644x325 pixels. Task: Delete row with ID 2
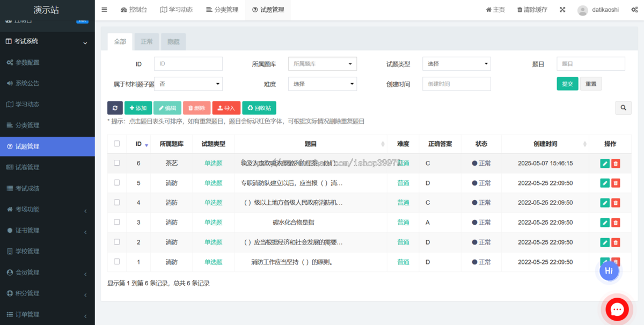click(616, 242)
